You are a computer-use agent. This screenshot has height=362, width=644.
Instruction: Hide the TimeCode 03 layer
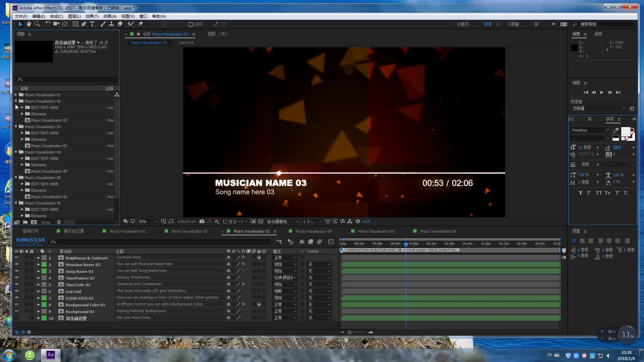click(x=16, y=284)
